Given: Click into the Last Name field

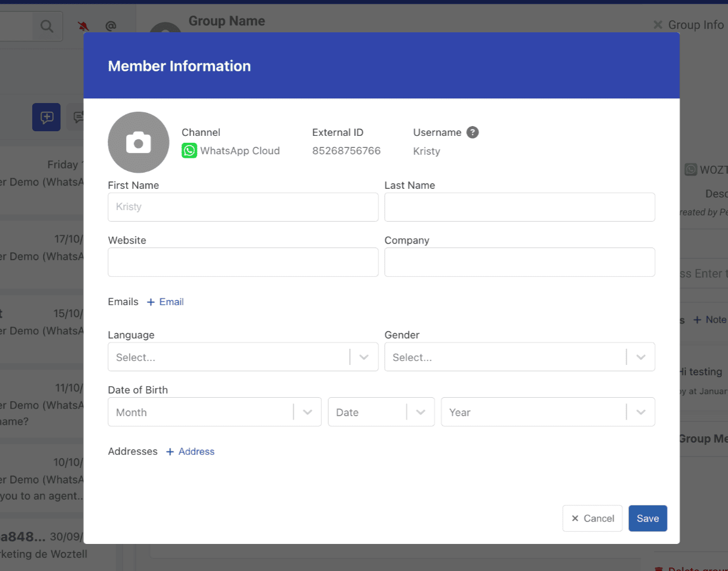Looking at the screenshot, I should pos(519,207).
